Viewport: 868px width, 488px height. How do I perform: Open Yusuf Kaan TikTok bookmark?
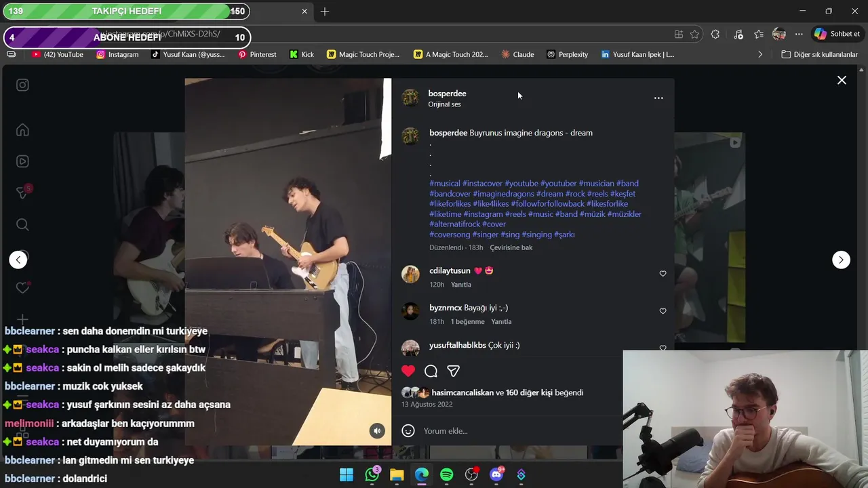click(188, 54)
